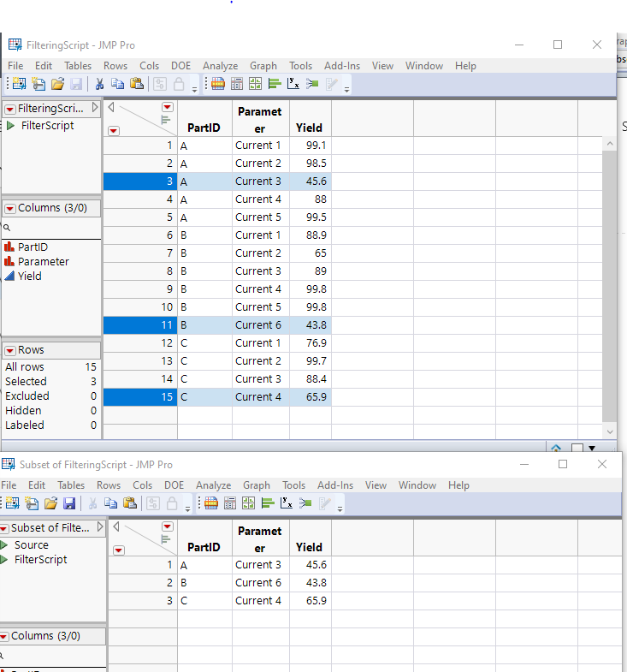
Task: Click the Open folder icon in Subset window
Action: pos(50,503)
